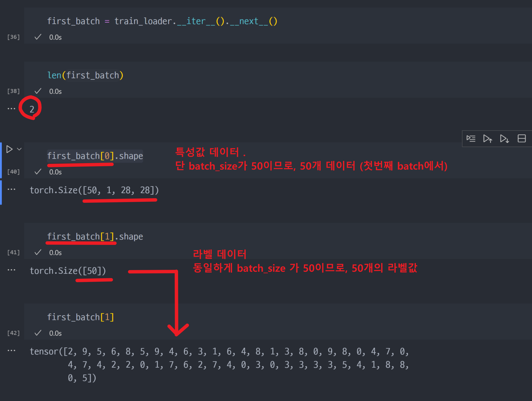Click Execute Cell and Below icon

(504, 139)
